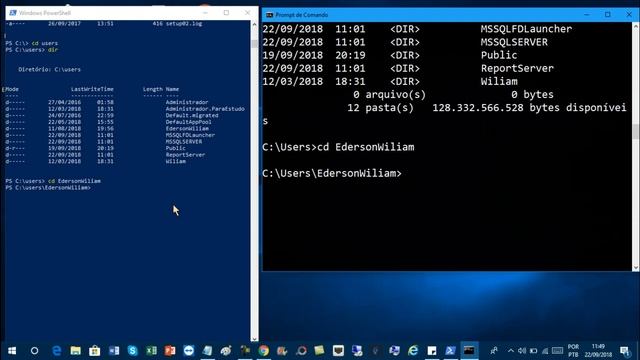
Task: Click setup02.log entry in PowerShell
Action: (x=184, y=23)
